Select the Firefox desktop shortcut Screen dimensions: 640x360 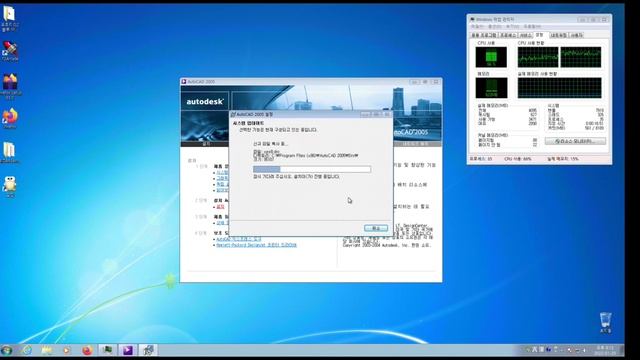[10, 119]
